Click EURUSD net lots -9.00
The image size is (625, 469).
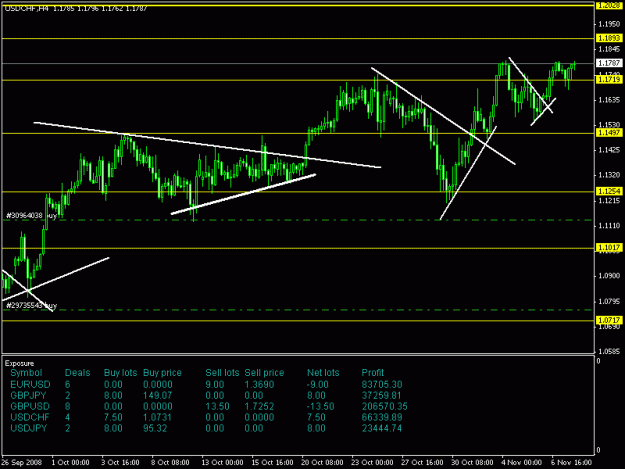318,385
